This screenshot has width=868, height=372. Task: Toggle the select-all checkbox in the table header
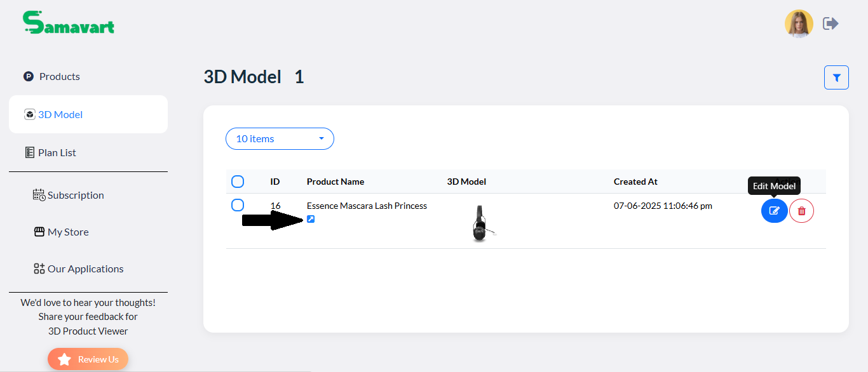(x=238, y=182)
